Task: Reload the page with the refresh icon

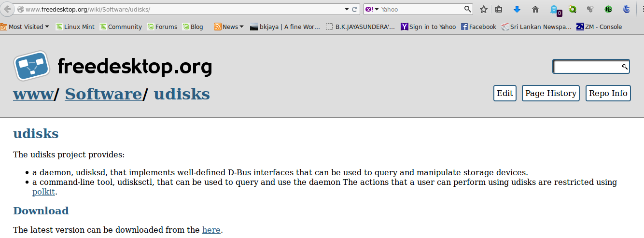Action: [x=355, y=9]
